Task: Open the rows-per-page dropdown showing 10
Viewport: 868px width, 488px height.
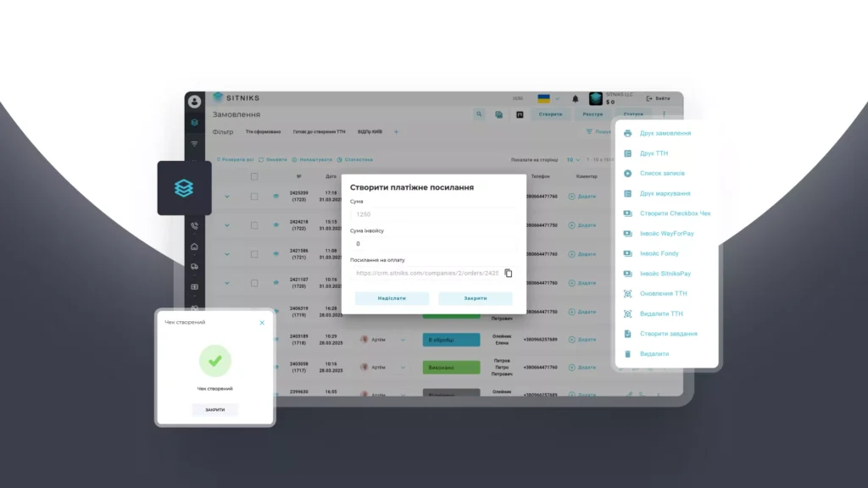Action: (x=573, y=160)
